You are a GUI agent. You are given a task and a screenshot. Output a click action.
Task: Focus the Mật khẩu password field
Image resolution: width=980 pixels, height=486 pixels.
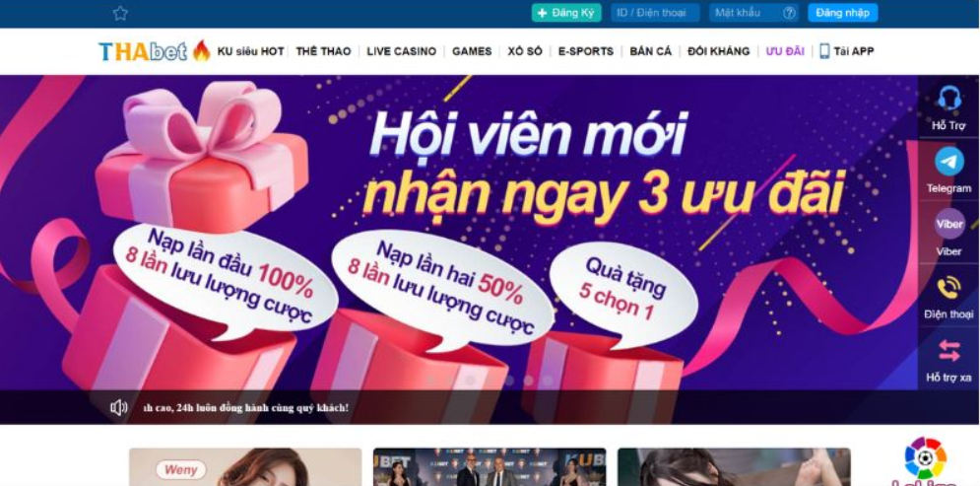coord(745,13)
